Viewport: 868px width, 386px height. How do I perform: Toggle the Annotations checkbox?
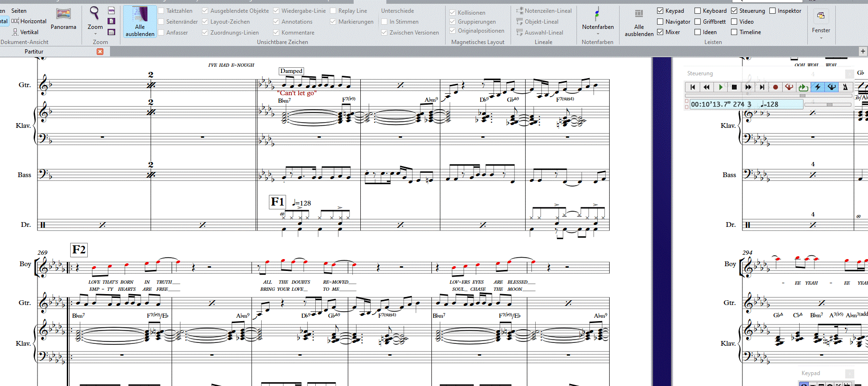pyautogui.click(x=276, y=22)
